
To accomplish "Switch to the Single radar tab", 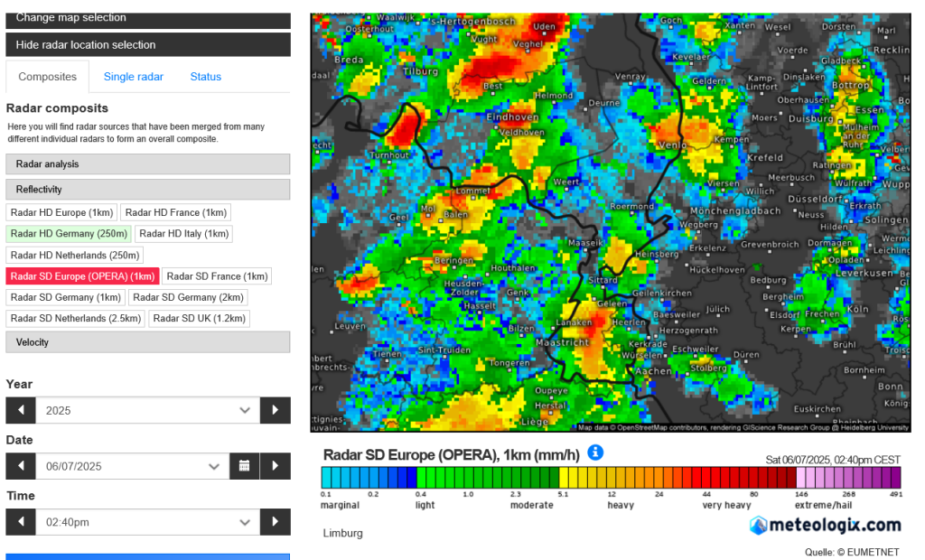I will pyautogui.click(x=133, y=77).
